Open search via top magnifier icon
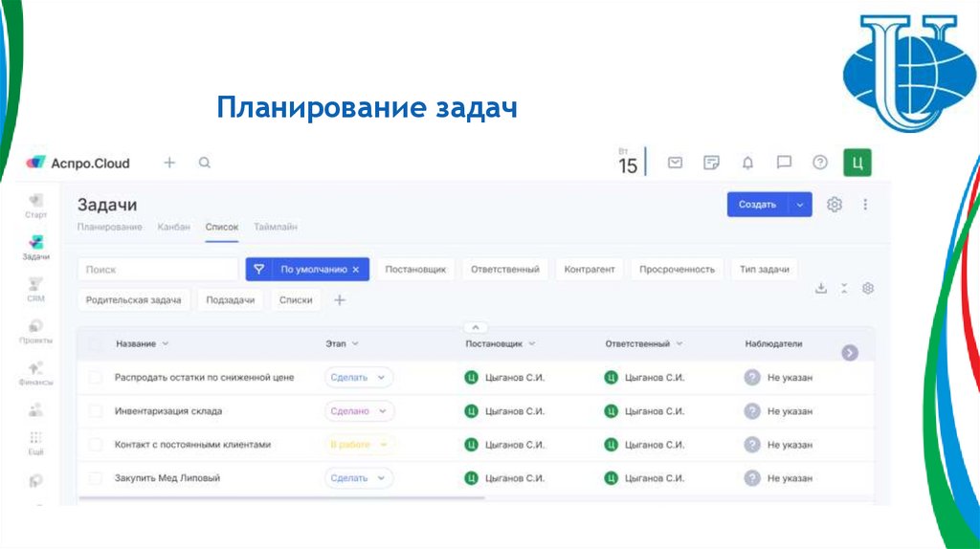 pos(205,163)
